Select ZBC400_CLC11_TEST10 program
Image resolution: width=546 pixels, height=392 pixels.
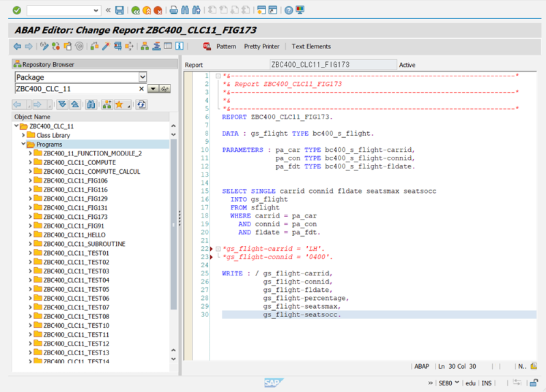[76, 325]
